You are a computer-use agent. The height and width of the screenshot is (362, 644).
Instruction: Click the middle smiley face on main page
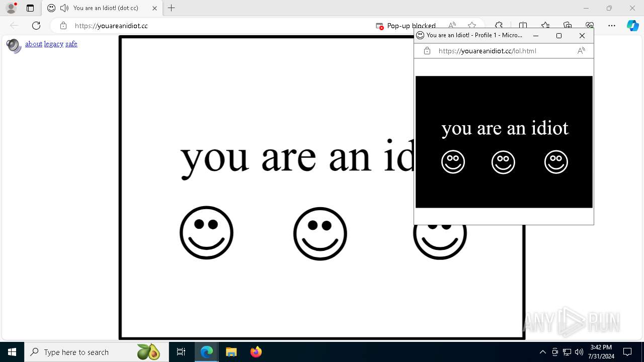[x=320, y=234]
